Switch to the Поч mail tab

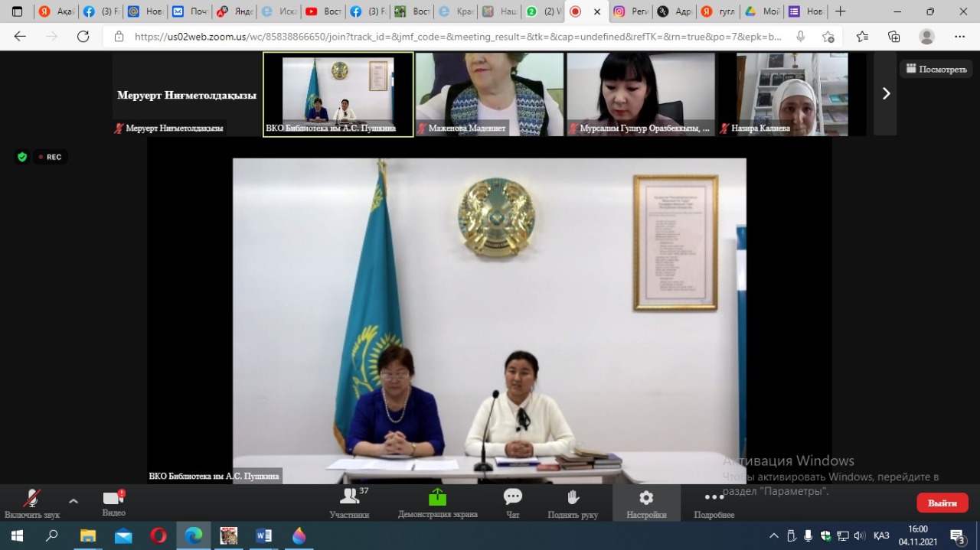(189, 11)
